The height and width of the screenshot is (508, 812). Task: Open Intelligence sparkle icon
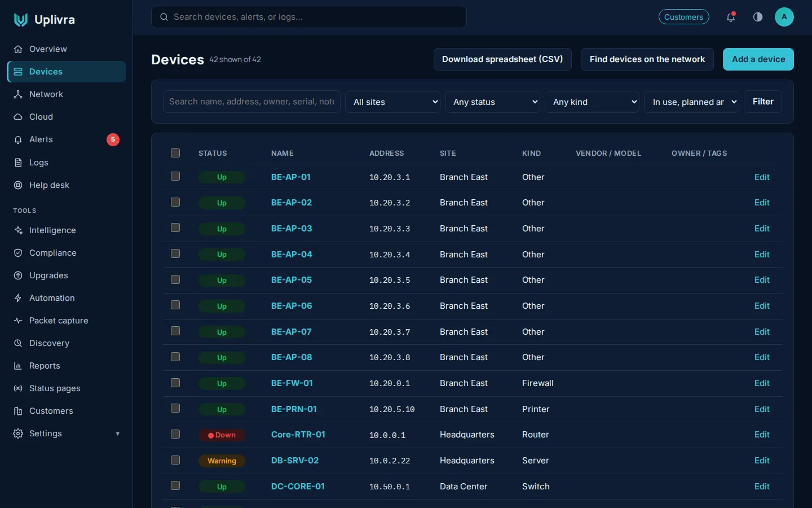coord(18,230)
